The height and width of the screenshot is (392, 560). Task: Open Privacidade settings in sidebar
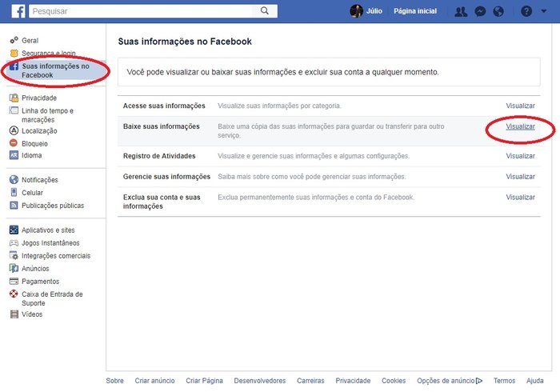(x=39, y=98)
